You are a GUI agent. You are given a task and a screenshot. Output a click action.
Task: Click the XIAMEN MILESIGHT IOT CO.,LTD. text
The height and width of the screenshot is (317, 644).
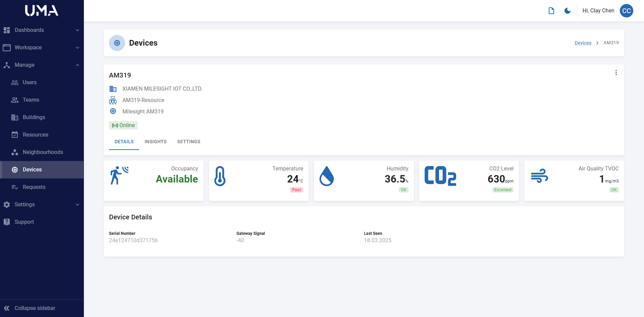pos(162,89)
